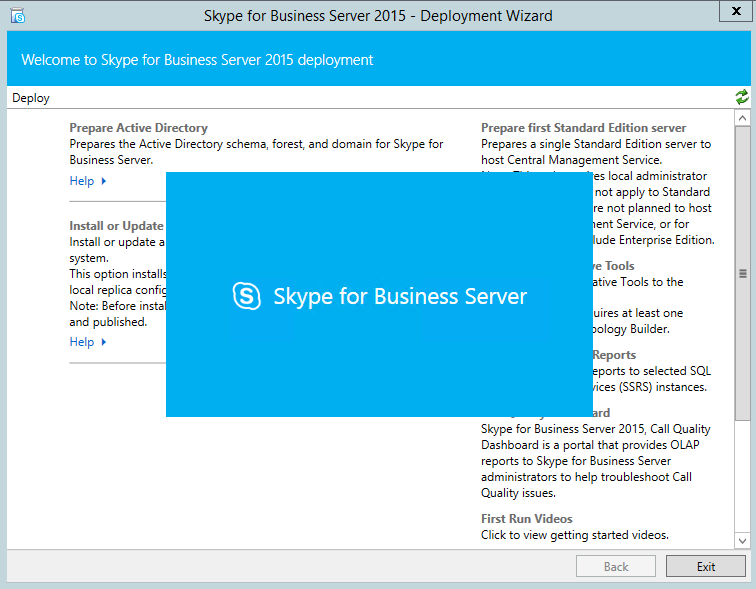Click 'Click to view getting started videos.' text
The width and height of the screenshot is (756, 589).
tap(575, 535)
